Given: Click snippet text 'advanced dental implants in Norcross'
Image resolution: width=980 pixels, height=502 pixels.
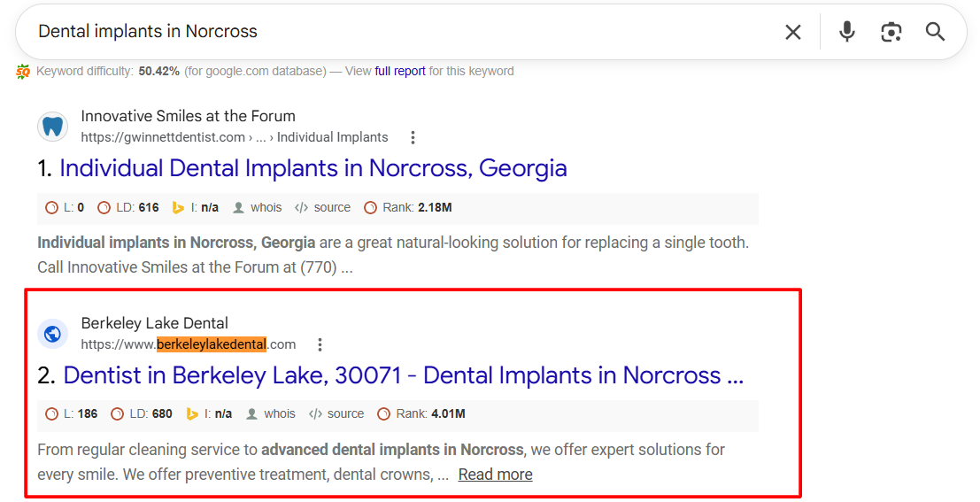Looking at the screenshot, I should click(x=392, y=450).
